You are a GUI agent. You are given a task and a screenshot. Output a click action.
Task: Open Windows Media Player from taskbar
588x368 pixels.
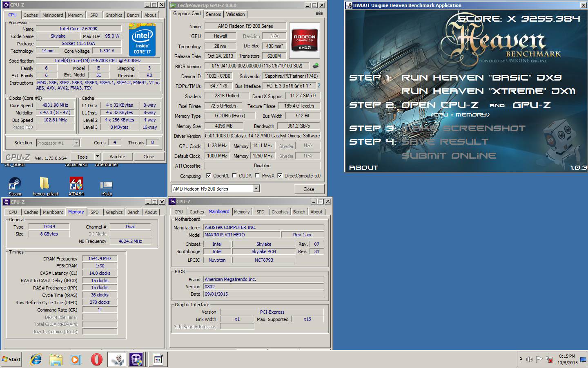(x=76, y=359)
